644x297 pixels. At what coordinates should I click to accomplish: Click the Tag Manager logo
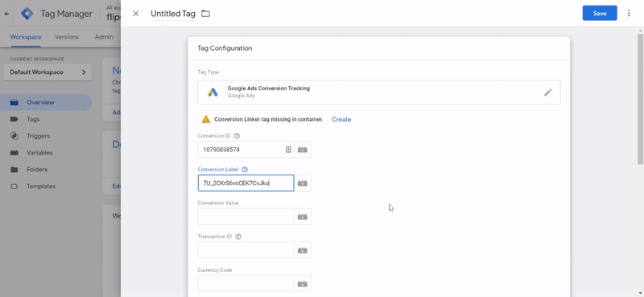coord(27,14)
